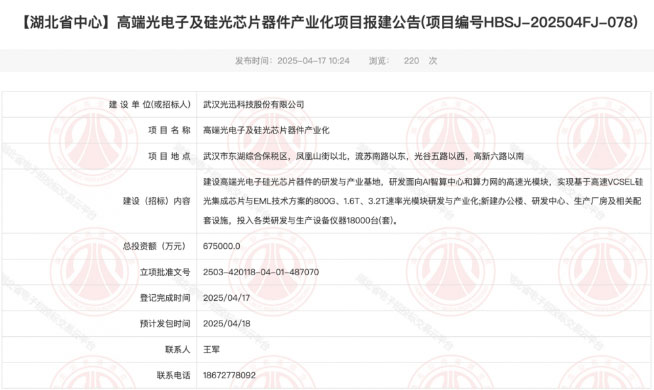Click the 总投资额（万元）label
Viewport: 654px width, 390px height.
[154, 246]
